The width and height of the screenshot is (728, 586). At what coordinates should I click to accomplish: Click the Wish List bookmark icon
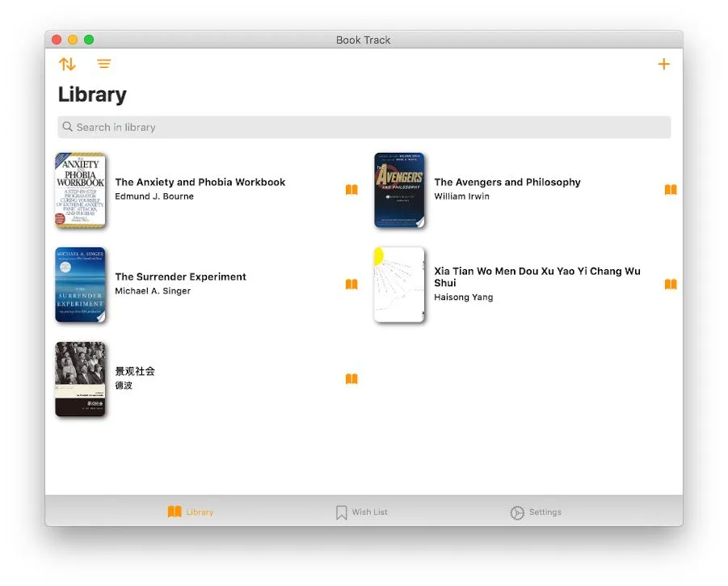click(341, 512)
